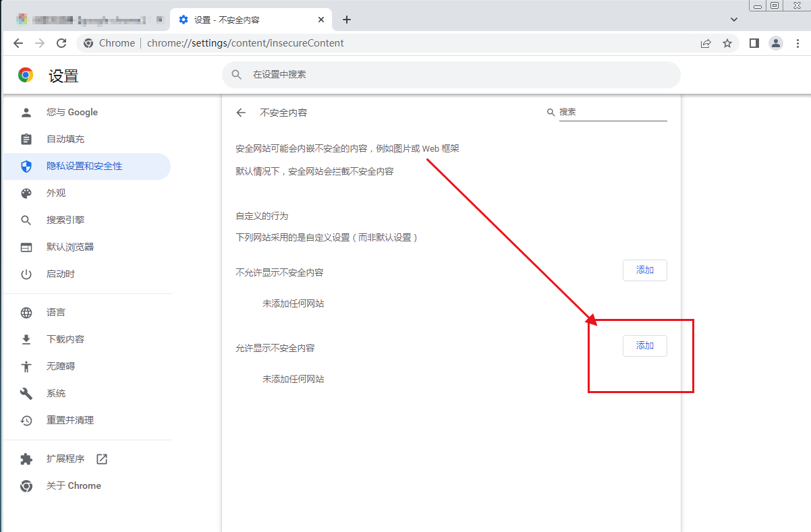This screenshot has height=532, width=811.
Task: Click the 在设置中搜索 search field
Action: click(451, 75)
